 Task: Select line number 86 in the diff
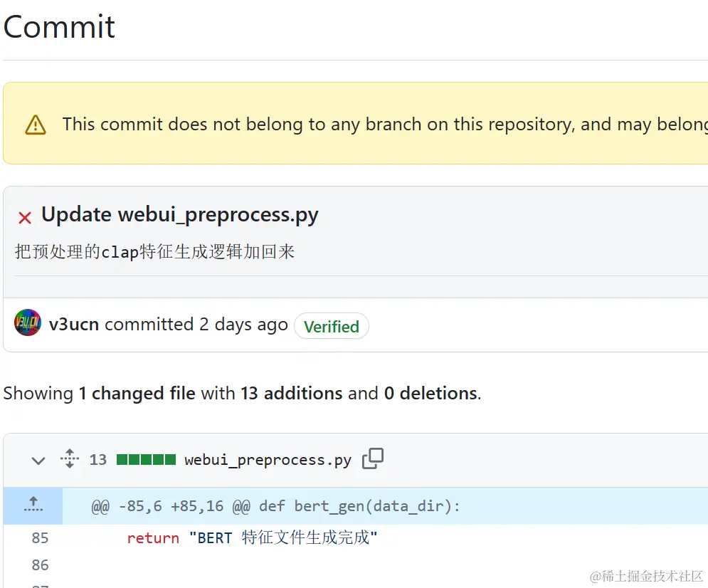[40, 565]
